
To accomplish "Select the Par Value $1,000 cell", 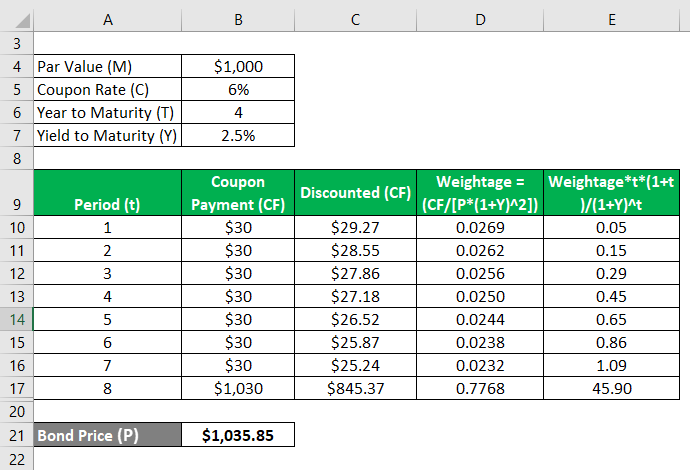I will 238,66.
